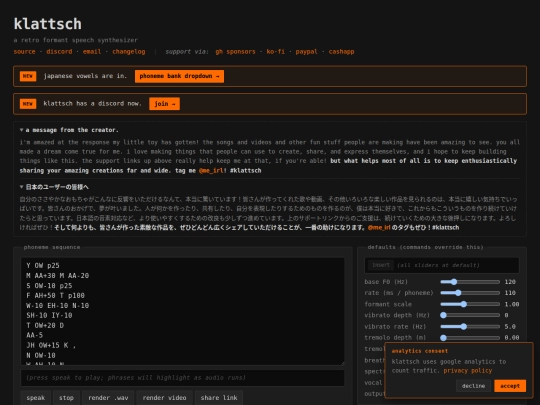Open the source link
Screen dimensions: 540x405
pyautogui.click(x=24, y=52)
